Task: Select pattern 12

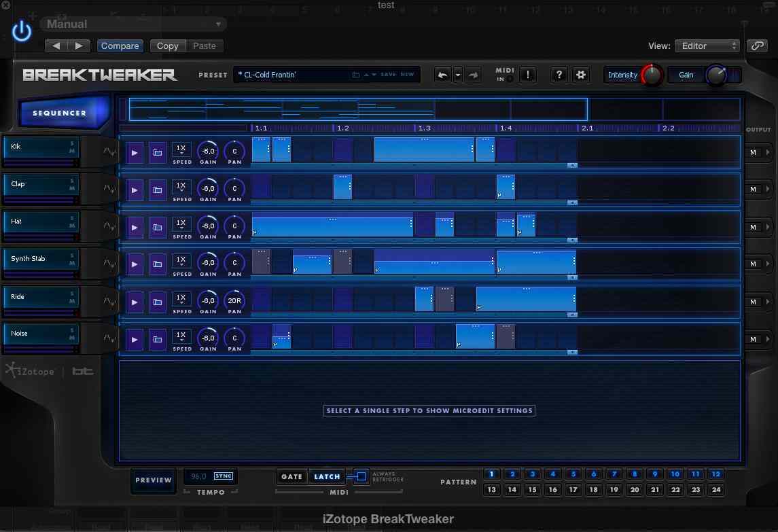Action: [x=716, y=474]
